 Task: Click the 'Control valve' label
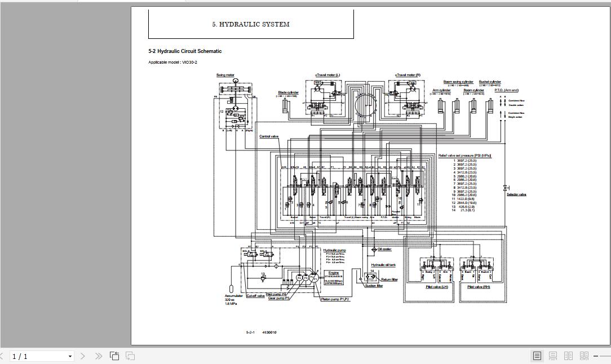tap(269, 136)
